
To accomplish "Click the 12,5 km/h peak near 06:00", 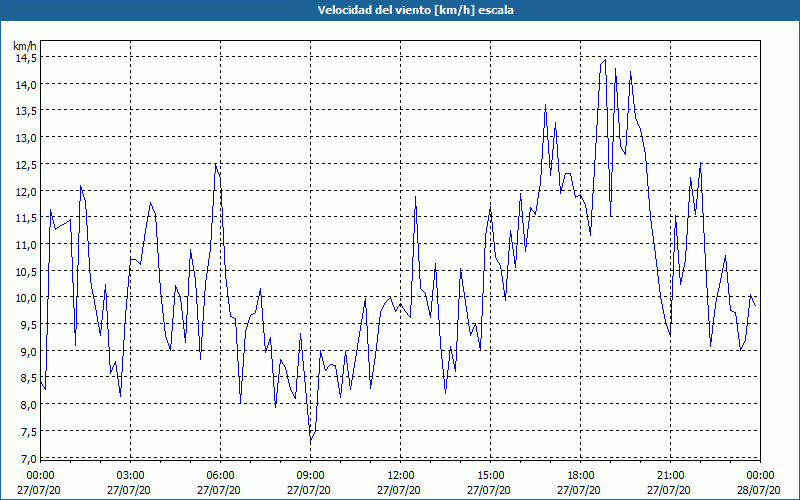I will 216,165.
